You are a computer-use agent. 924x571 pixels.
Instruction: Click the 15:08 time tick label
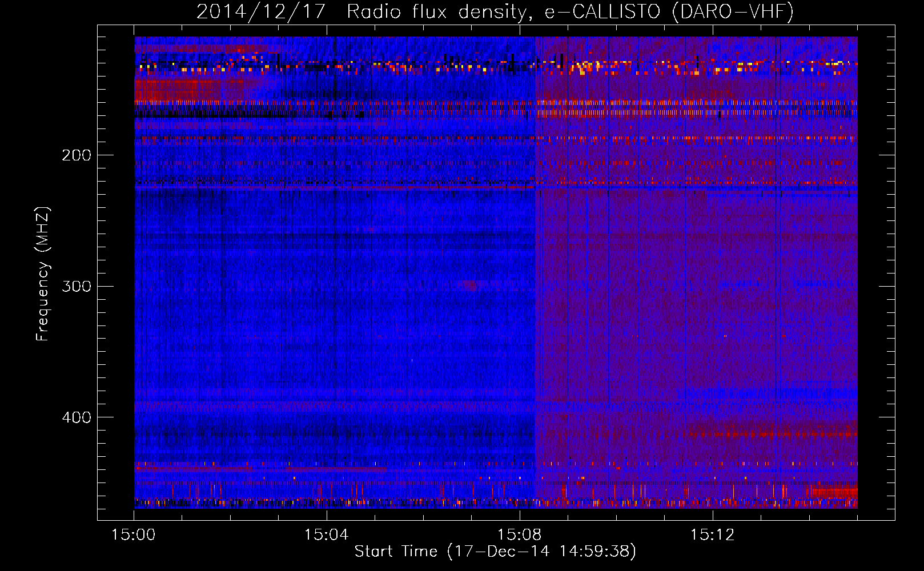[x=519, y=534]
